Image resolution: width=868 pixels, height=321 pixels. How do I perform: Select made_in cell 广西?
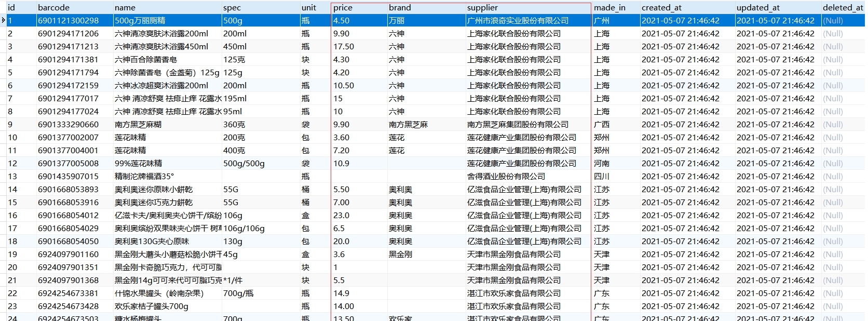pyautogui.click(x=616, y=124)
